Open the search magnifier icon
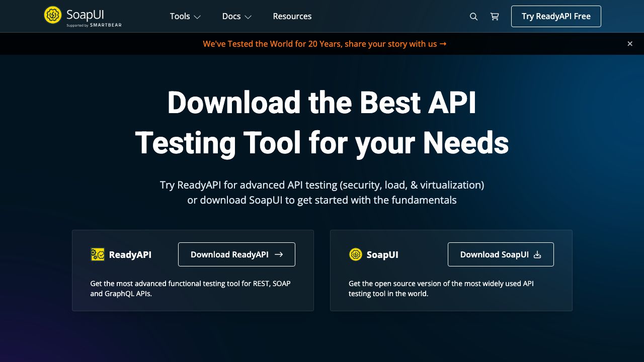The height and width of the screenshot is (362, 644). tap(473, 17)
